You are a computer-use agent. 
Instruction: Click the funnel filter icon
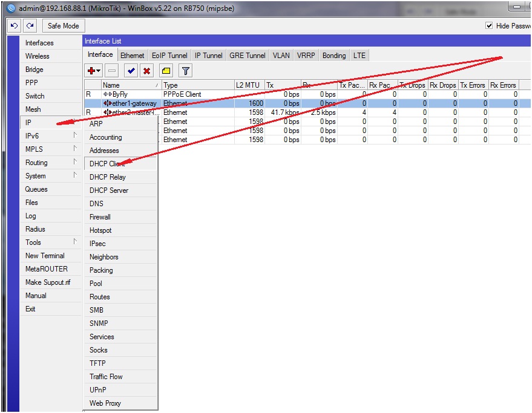(185, 71)
